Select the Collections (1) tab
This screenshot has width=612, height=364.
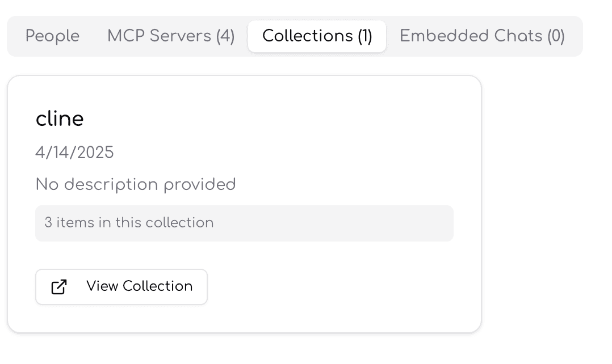[317, 36]
